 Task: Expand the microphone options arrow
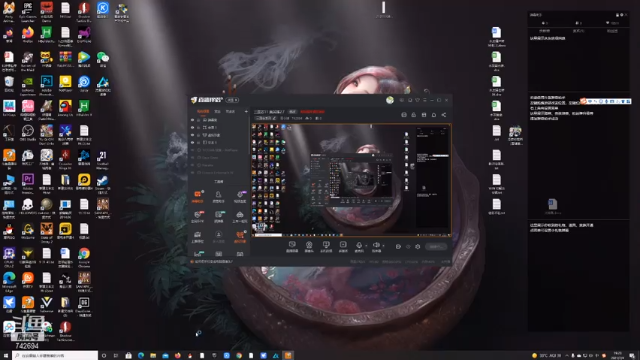pos(366,245)
